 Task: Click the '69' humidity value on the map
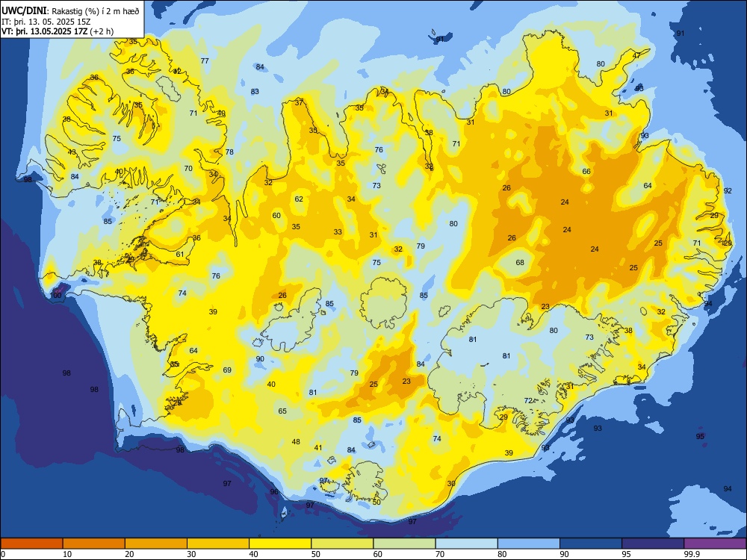[x=227, y=370]
